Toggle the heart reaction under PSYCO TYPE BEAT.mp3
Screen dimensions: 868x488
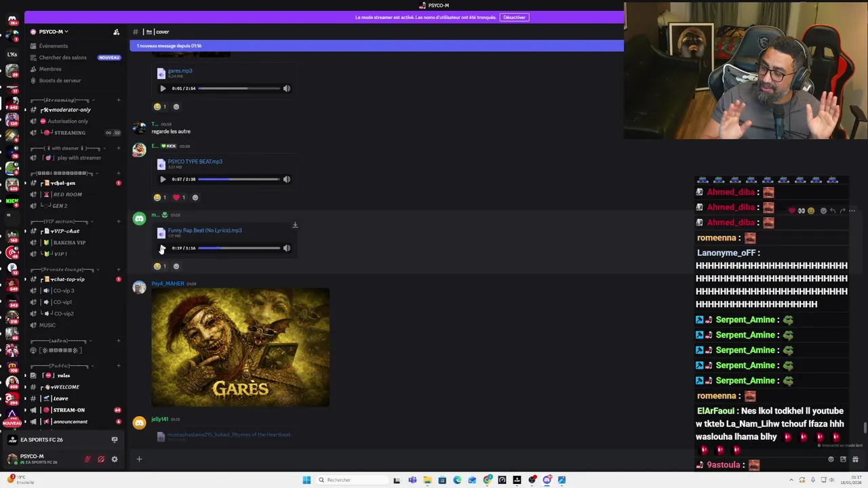[x=179, y=197]
